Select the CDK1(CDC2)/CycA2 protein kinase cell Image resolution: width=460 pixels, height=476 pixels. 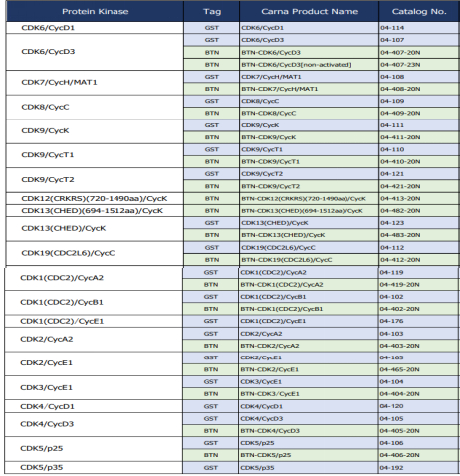[x=94, y=278]
